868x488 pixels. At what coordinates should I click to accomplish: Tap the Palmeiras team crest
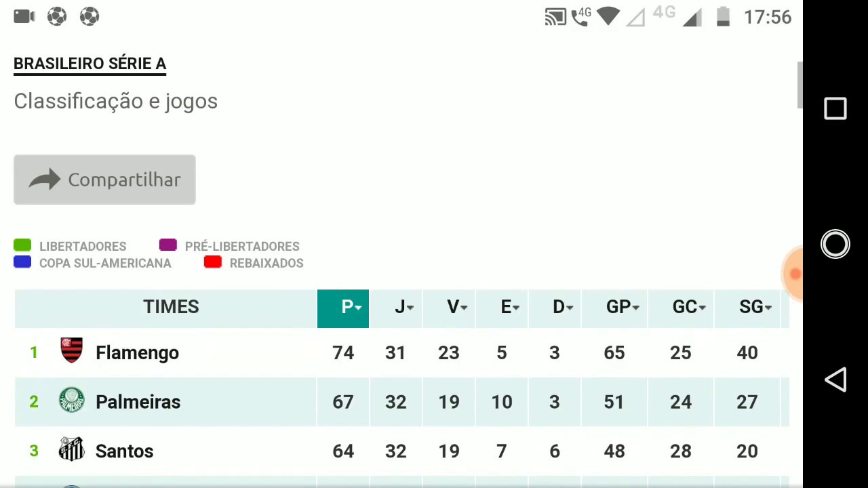71,400
